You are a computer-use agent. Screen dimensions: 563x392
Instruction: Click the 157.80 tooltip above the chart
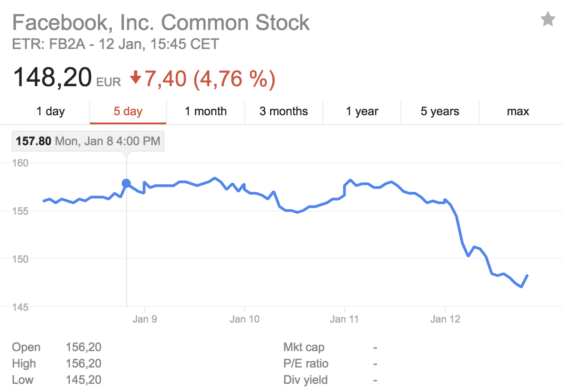point(88,141)
